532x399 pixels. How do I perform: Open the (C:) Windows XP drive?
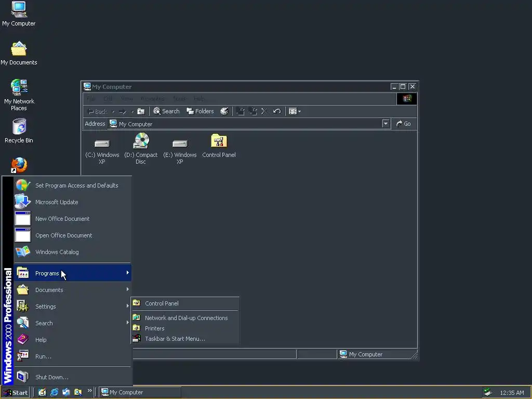point(102,149)
